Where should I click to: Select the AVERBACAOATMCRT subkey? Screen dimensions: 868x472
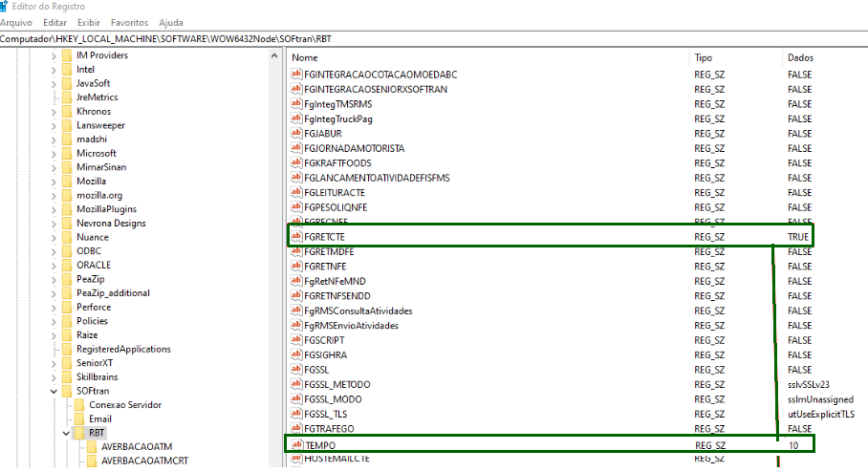[x=144, y=461]
